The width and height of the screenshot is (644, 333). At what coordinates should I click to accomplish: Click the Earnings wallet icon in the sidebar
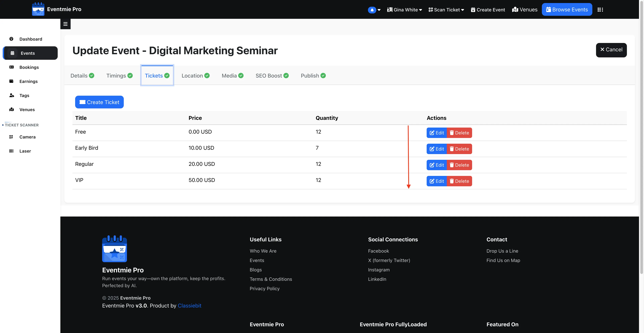click(x=11, y=81)
